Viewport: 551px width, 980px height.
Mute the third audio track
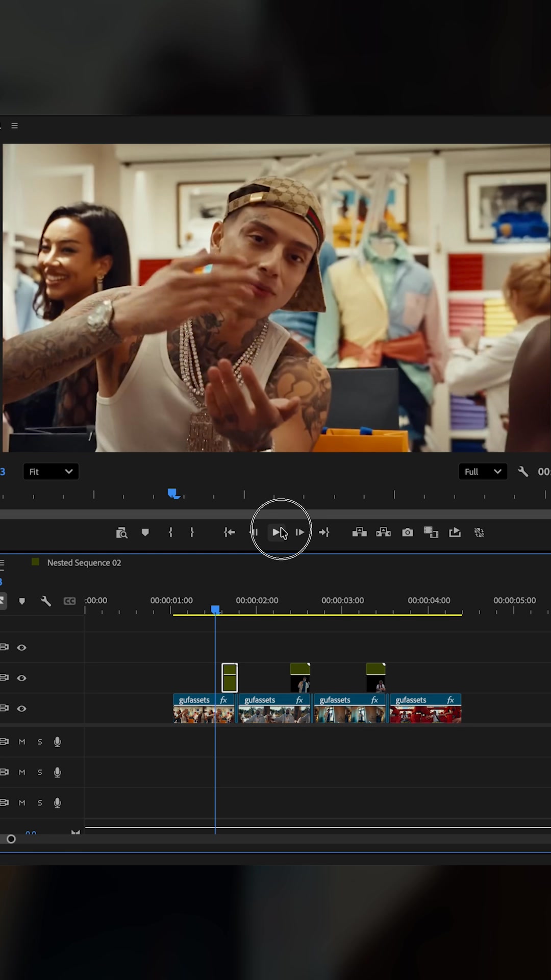click(x=22, y=803)
